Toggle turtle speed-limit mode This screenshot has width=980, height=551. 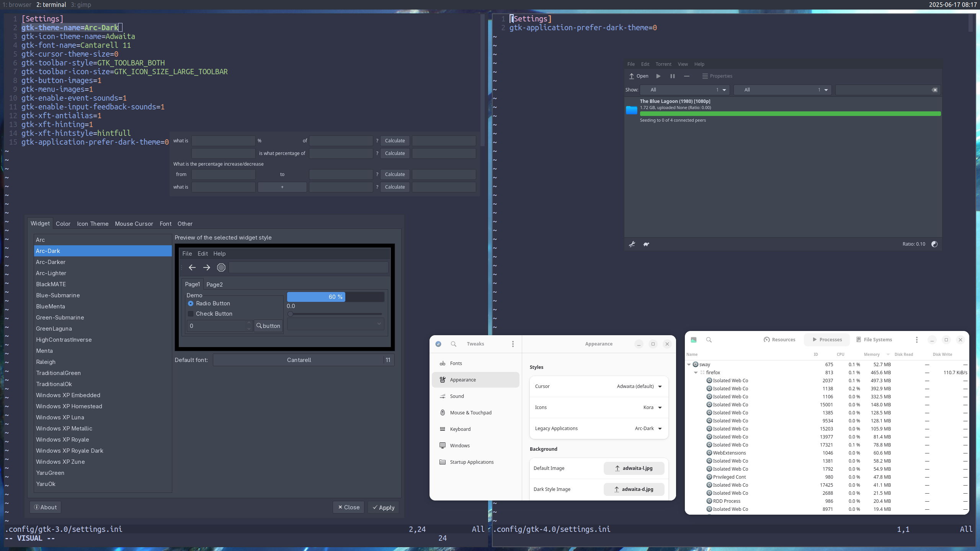click(646, 244)
